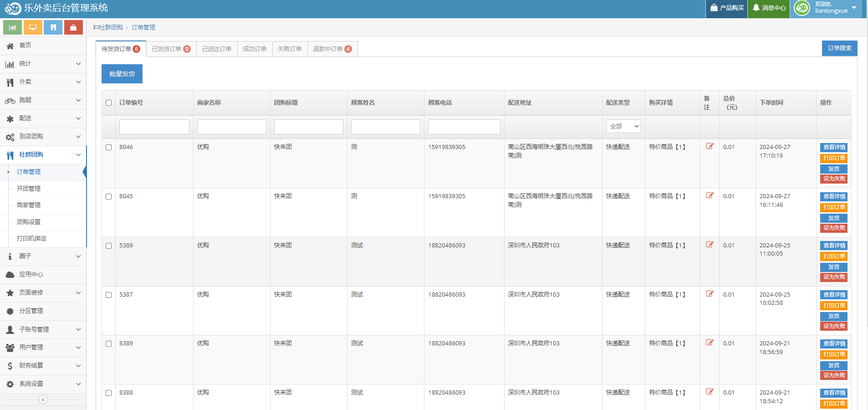The image size is (868, 410).
Task: Click the star icon beside 页面装修
Action: pyautogui.click(x=10, y=293)
